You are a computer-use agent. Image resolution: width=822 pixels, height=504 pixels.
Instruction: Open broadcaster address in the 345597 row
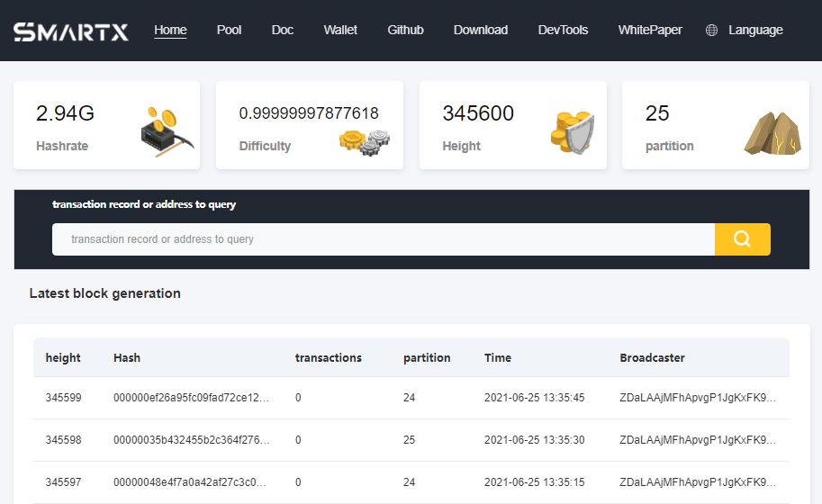pyautogui.click(x=698, y=482)
